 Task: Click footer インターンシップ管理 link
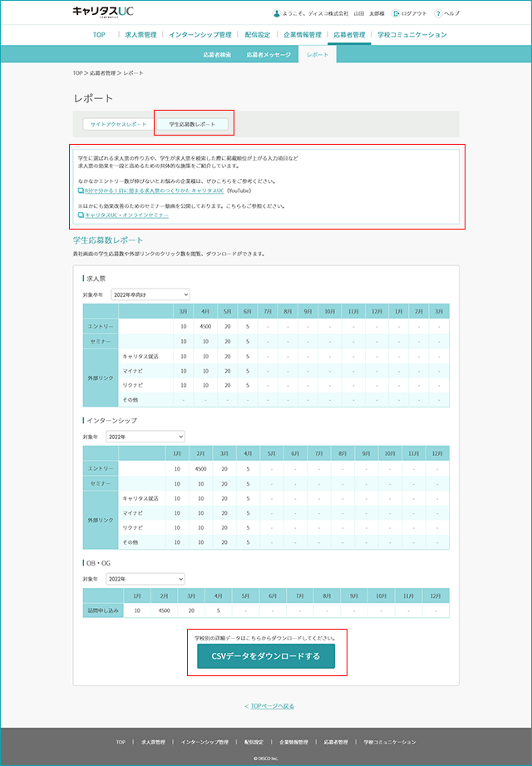tap(204, 742)
